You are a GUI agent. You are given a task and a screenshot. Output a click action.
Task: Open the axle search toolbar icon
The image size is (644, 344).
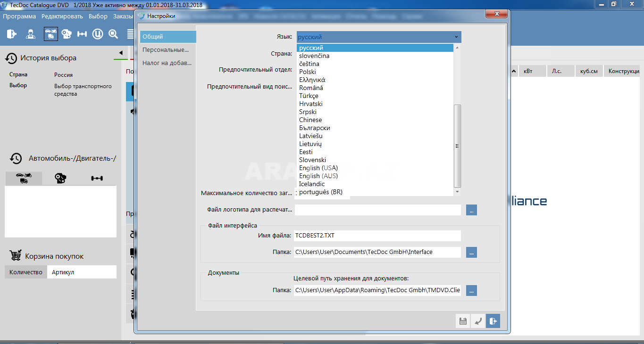pyautogui.click(x=82, y=34)
